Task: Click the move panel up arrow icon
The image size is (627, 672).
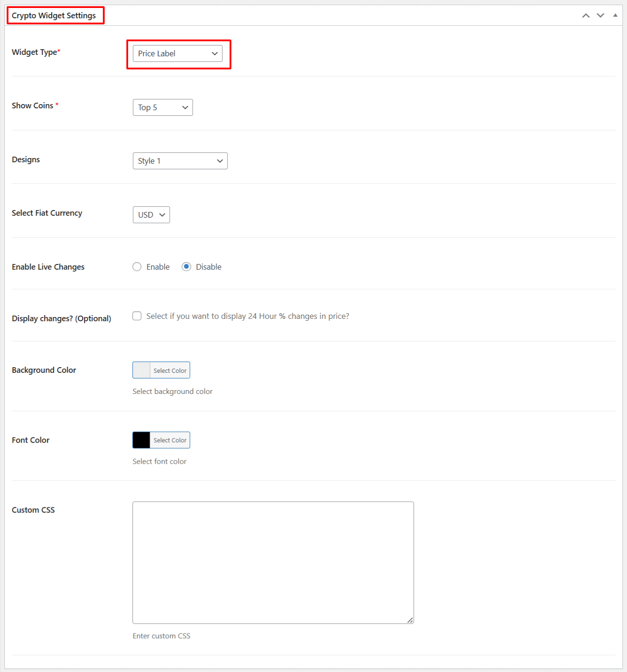Action: pos(586,15)
